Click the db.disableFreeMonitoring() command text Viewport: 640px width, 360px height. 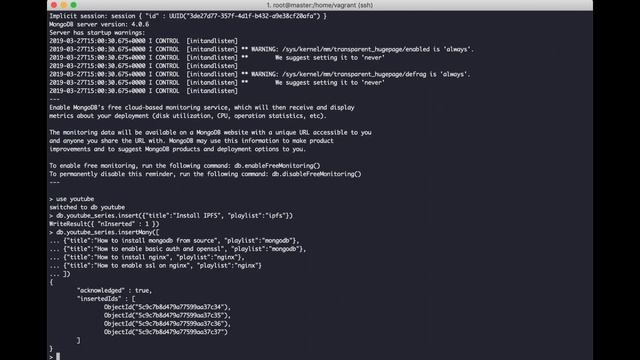316,174
